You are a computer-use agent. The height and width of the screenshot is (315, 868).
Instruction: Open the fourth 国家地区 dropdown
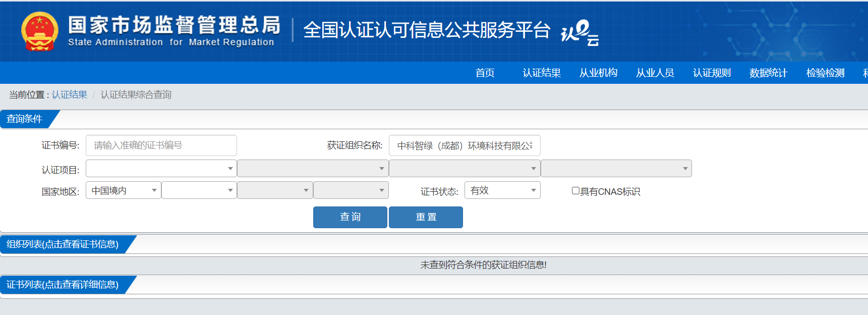[x=351, y=190]
